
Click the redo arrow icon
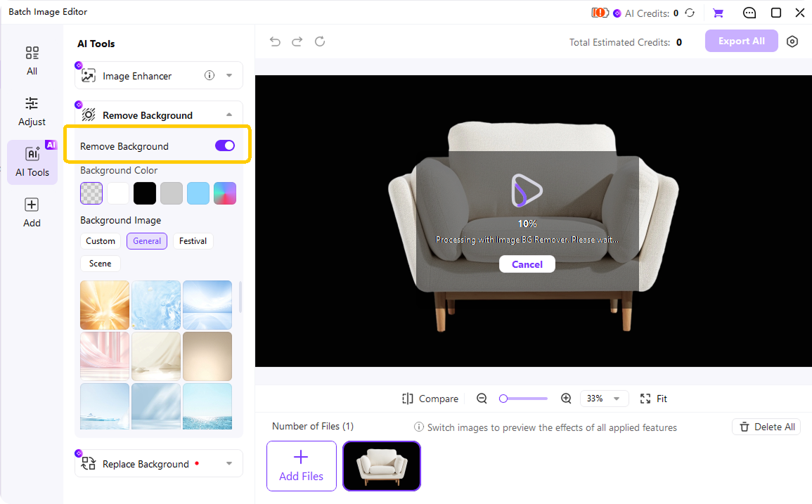tap(297, 41)
